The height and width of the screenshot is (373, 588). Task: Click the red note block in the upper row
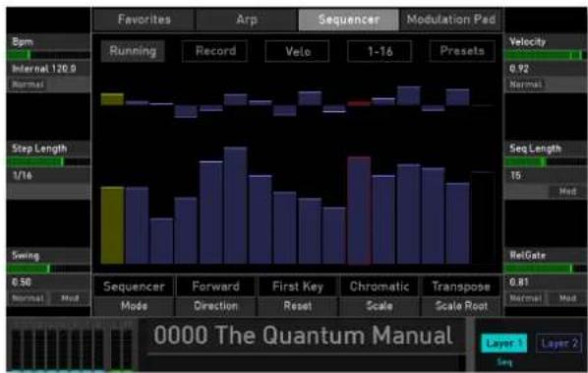click(359, 103)
